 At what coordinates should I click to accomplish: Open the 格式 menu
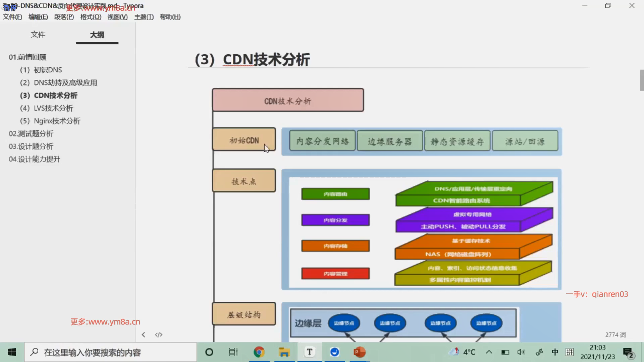click(91, 17)
